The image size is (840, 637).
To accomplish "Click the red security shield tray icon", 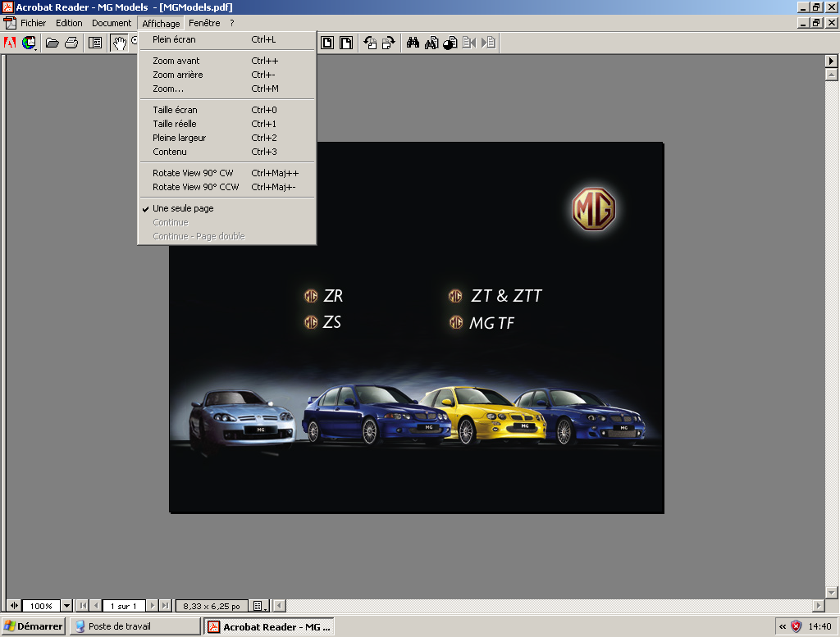I will (796, 626).
